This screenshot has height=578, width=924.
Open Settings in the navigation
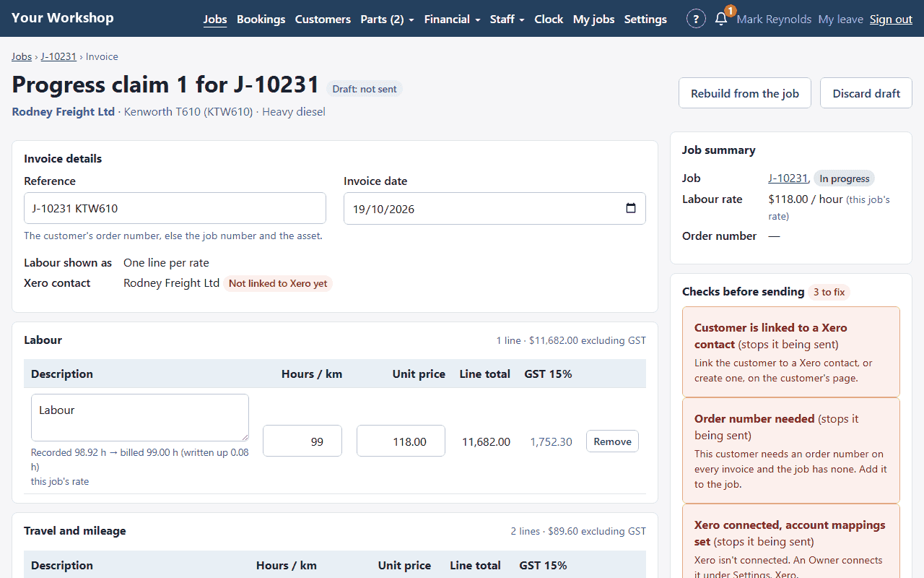tap(645, 20)
